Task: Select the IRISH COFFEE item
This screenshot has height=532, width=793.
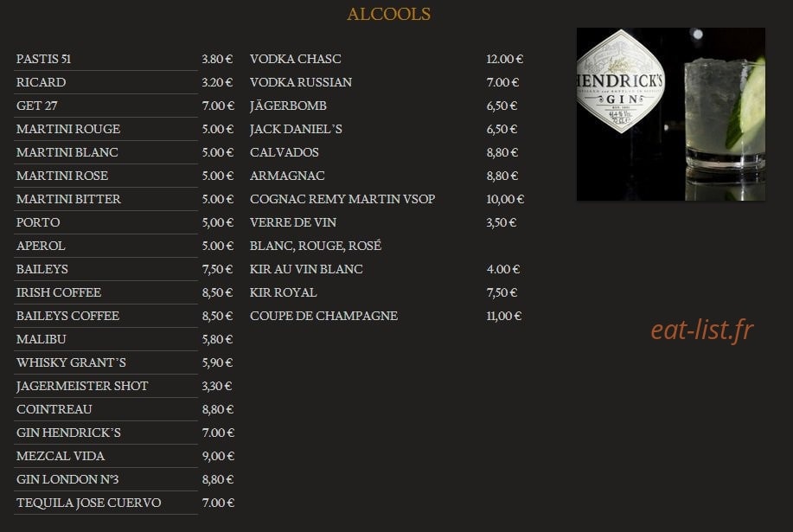Action: (x=59, y=292)
